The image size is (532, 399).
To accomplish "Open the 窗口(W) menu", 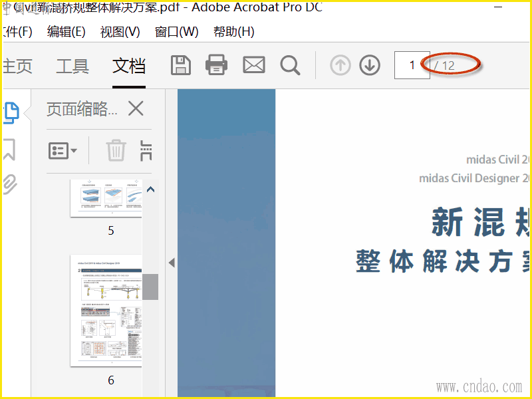I will point(176,32).
